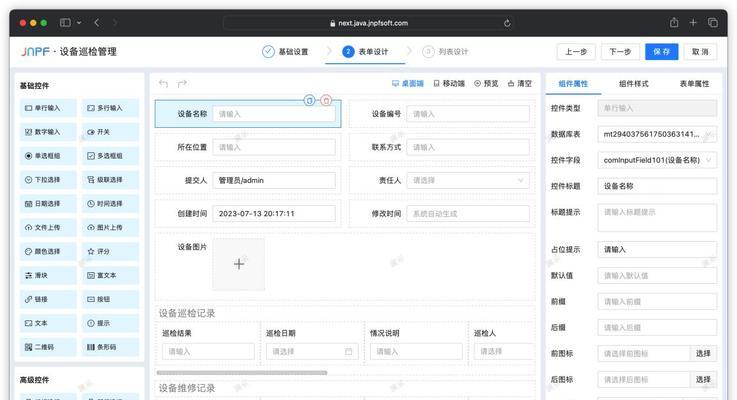Reload the page in browser address bar
This screenshot has width=737, height=400.
[x=507, y=23]
